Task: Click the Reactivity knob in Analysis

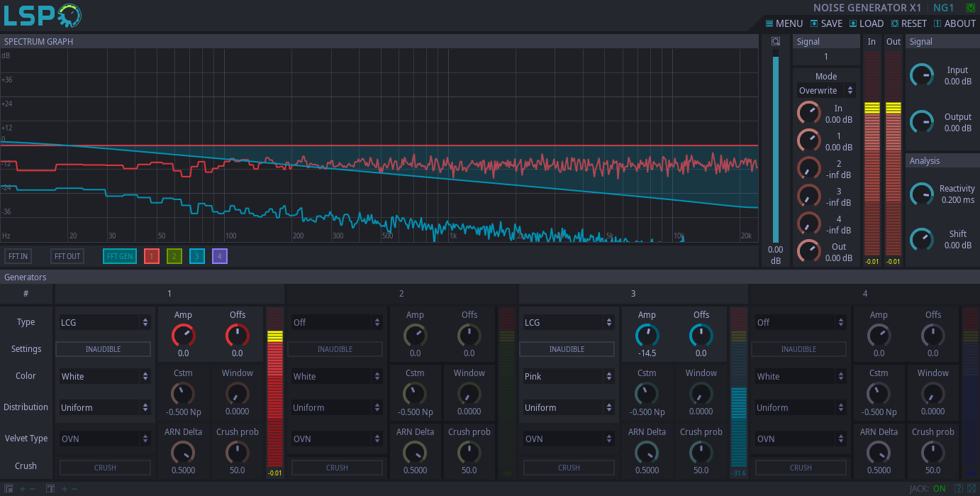Action: (x=922, y=194)
